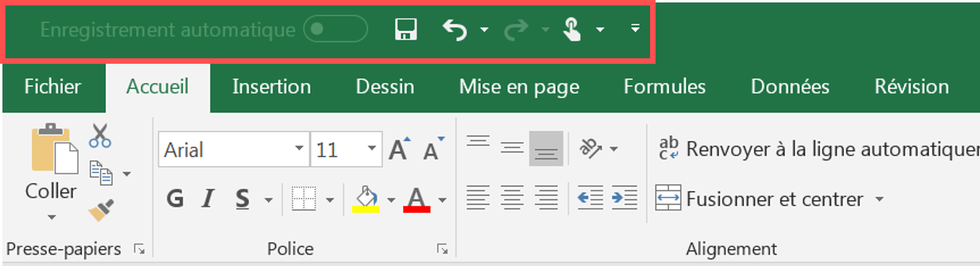The width and height of the screenshot is (980, 266).
Task: Toggle underline with the S button
Action: point(243,199)
